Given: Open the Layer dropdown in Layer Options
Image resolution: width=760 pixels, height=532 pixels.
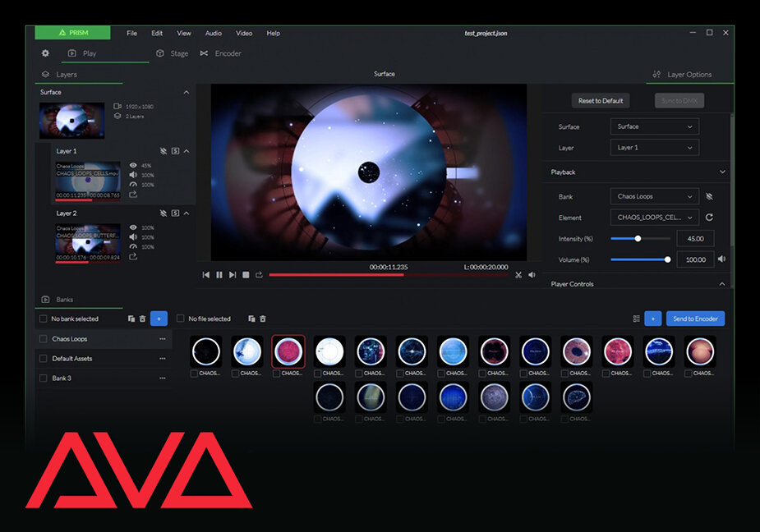Looking at the screenshot, I should click(x=654, y=148).
